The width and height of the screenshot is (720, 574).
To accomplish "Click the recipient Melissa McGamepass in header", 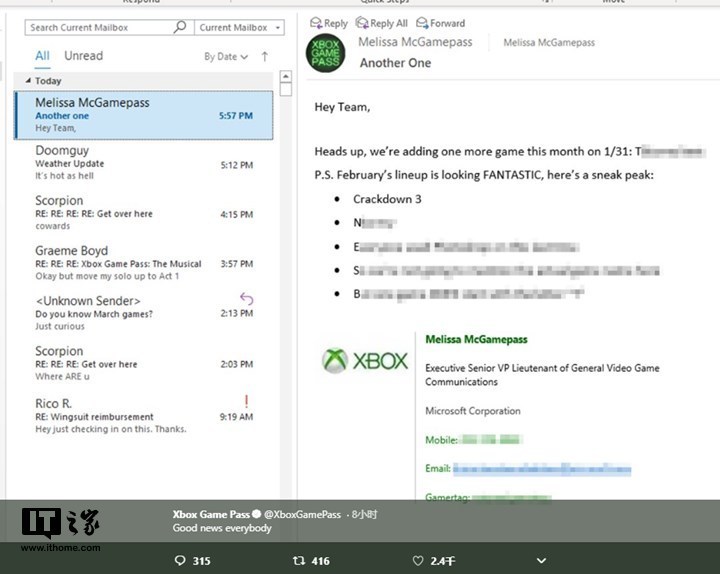I will (x=549, y=43).
